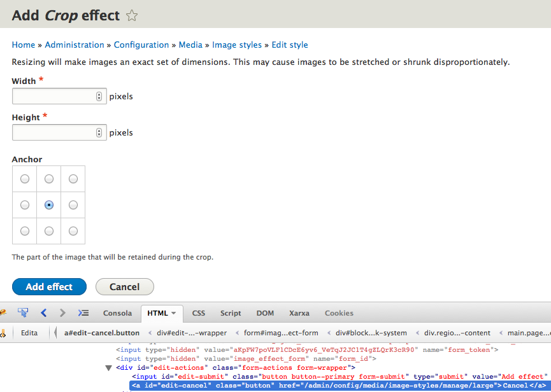Click the Firebug bug logo icon
This screenshot has height=392, width=551.
point(3,312)
